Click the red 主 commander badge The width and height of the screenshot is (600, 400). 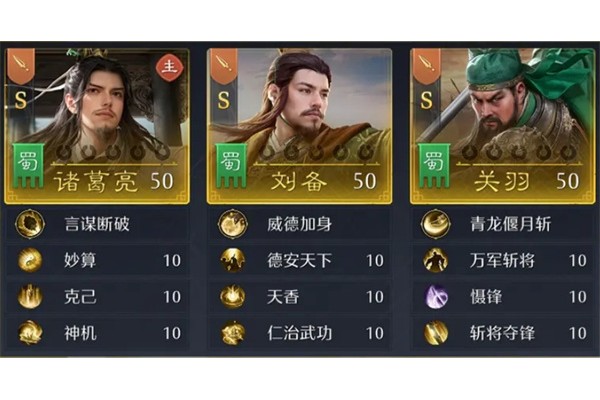[x=169, y=68]
